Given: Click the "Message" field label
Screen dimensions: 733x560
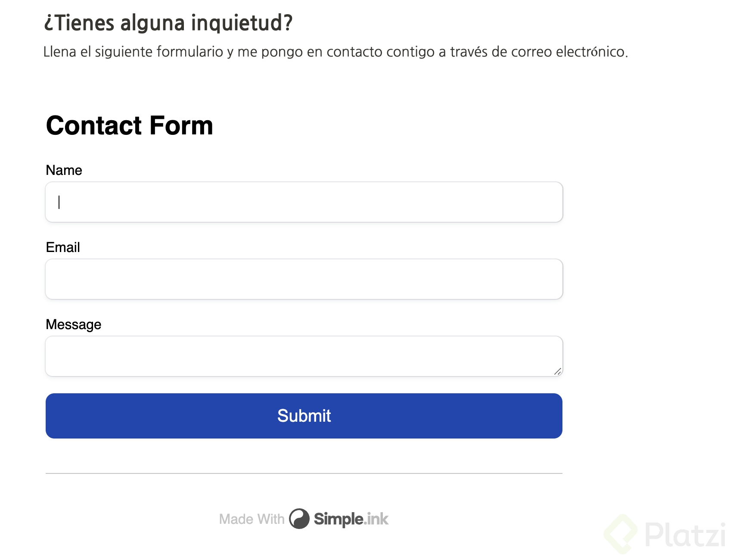Looking at the screenshot, I should 73,324.
